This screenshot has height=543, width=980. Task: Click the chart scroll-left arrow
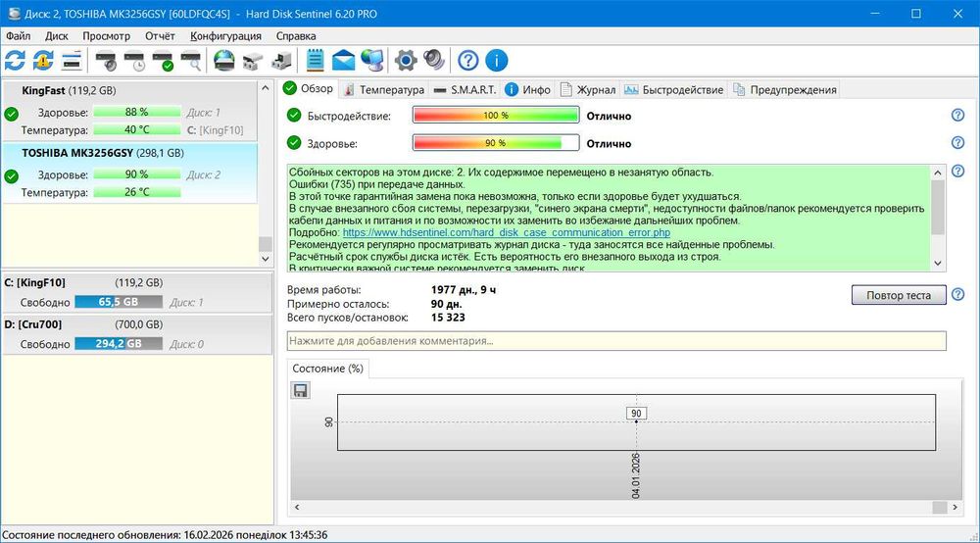(x=297, y=508)
